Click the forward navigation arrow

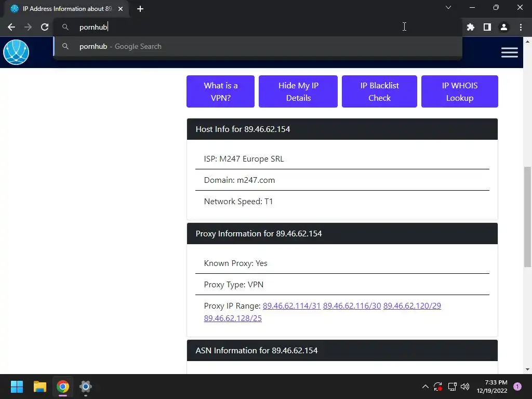(28, 27)
